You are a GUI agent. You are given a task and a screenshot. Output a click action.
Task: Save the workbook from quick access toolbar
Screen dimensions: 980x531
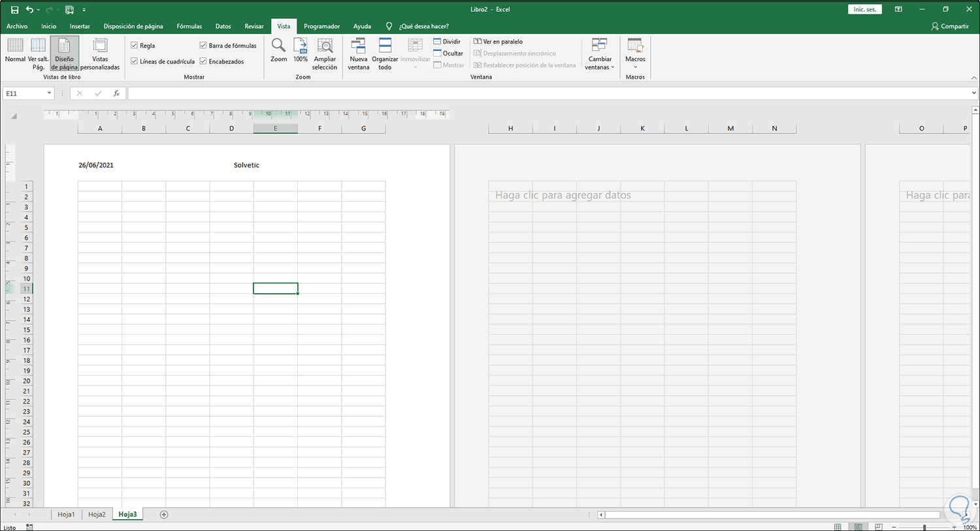pos(14,10)
